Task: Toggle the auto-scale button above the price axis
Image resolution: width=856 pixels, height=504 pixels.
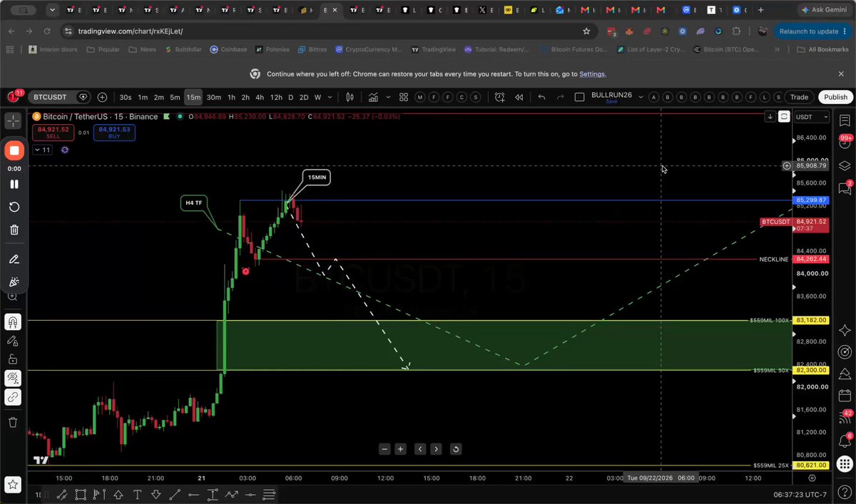Action: [x=784, y=117]
